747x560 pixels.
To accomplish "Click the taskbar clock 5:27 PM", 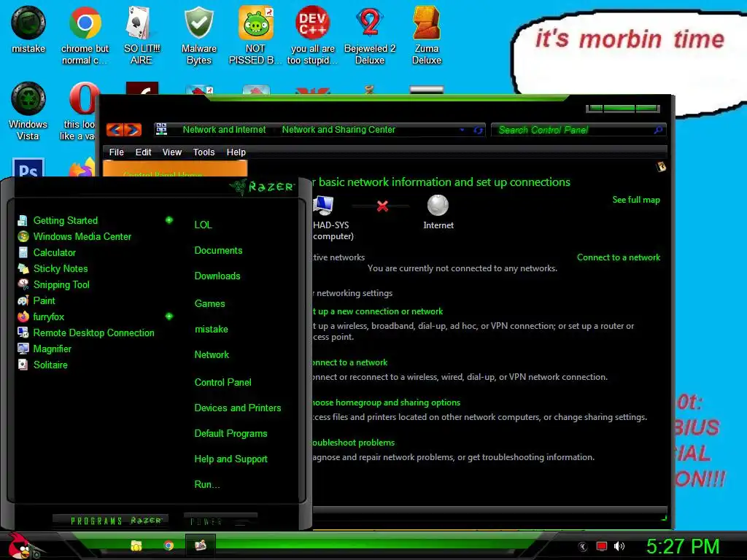I will point(683,546).
